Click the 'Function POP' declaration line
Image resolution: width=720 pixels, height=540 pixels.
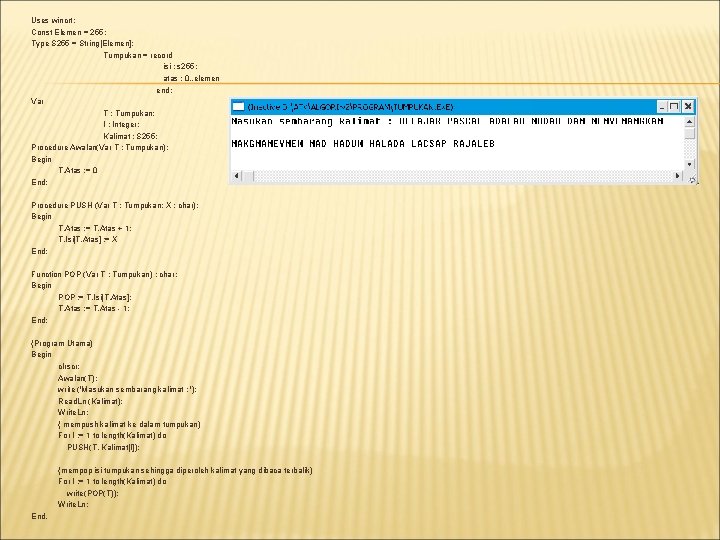(x=104, y=274)
